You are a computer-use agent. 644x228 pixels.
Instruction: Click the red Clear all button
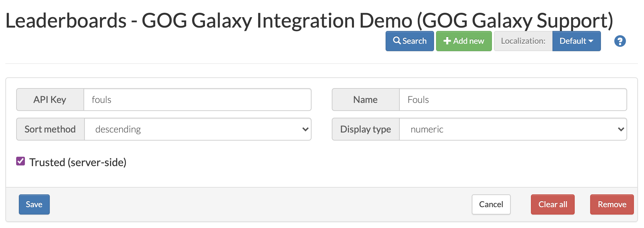click(x=552, y=204)
